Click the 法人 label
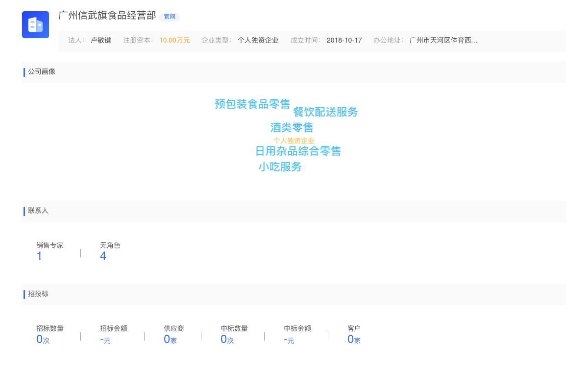The width and height of the screenshot is (588, 368). click(76, 40)
